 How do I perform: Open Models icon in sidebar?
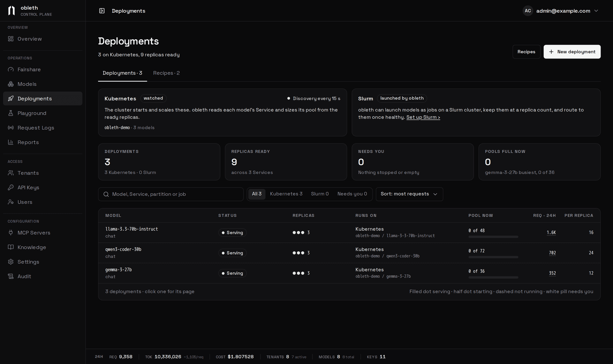[x=11, y=84]
